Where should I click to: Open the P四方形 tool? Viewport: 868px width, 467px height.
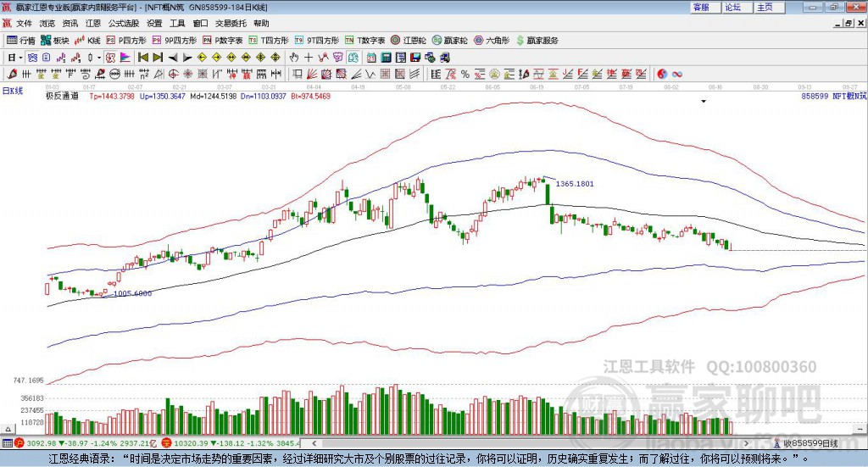(x=126, y=41)
